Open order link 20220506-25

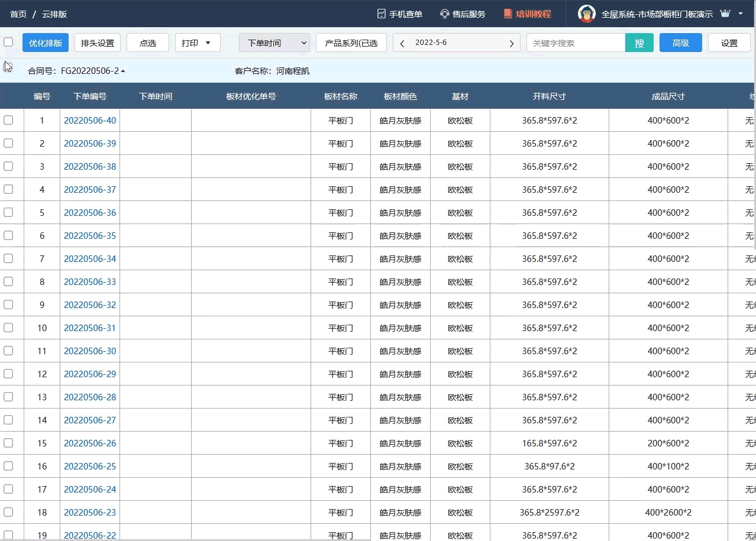tap(90, 466)
